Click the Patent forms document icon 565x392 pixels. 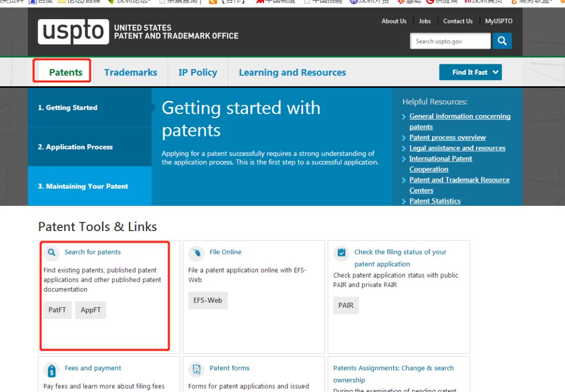[x=196, y=370]
